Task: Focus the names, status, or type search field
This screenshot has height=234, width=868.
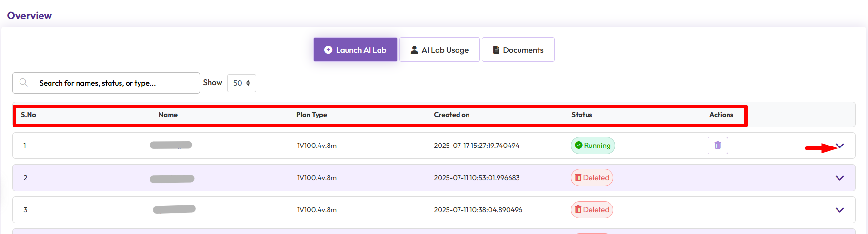Action: pyautogui.click(x=114, y=83)
